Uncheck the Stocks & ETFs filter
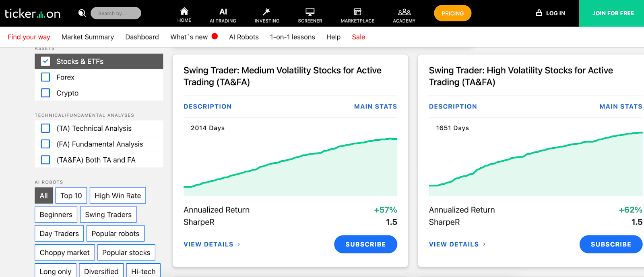The width and height of the screenshot is (644, 277). point(45,61)
